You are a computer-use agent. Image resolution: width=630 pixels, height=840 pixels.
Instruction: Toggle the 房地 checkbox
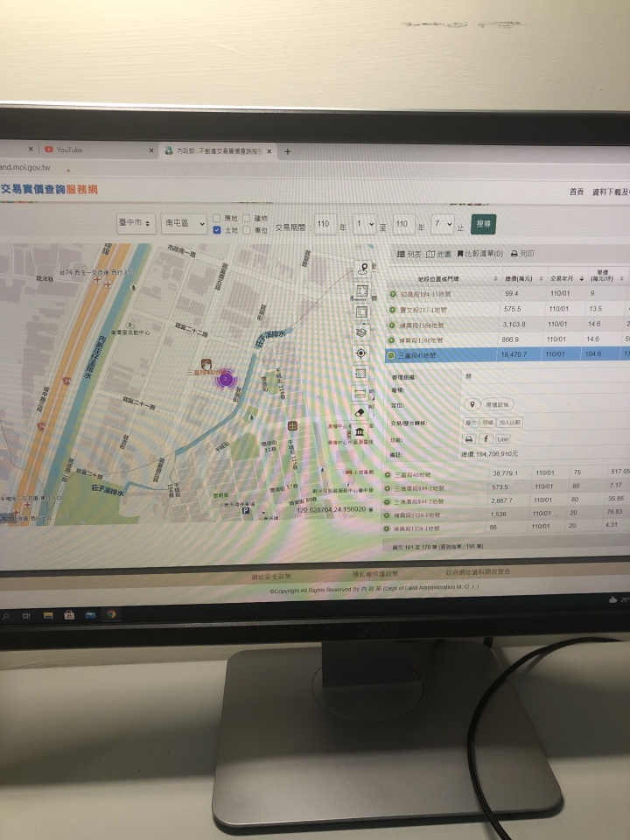[x=217, y=218]
